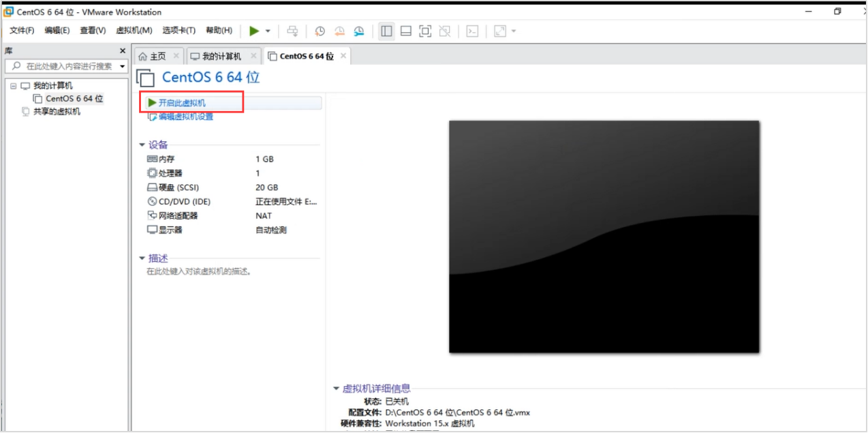
Task: Click the 内存 memory device row
Action: (234, 159)
